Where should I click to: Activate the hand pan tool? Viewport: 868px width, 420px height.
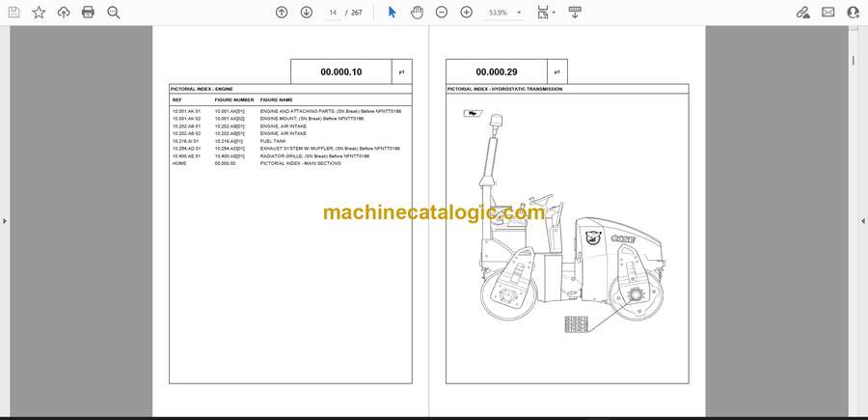417,13
